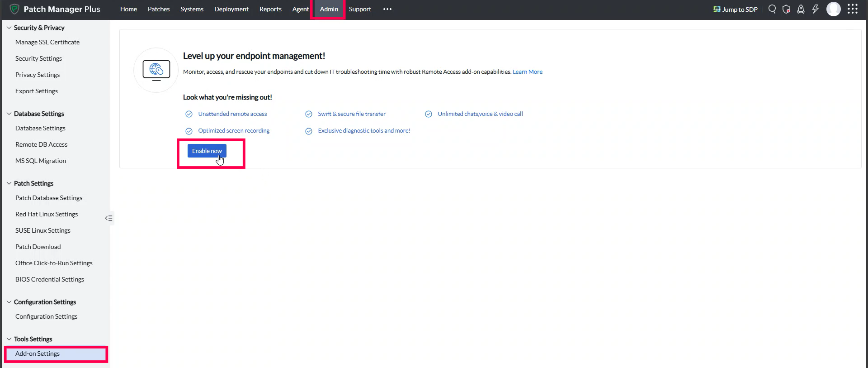The image size is (868, 368).
Task: Click the Patch Manager Plus product name
Action: [x=62, y=9]
